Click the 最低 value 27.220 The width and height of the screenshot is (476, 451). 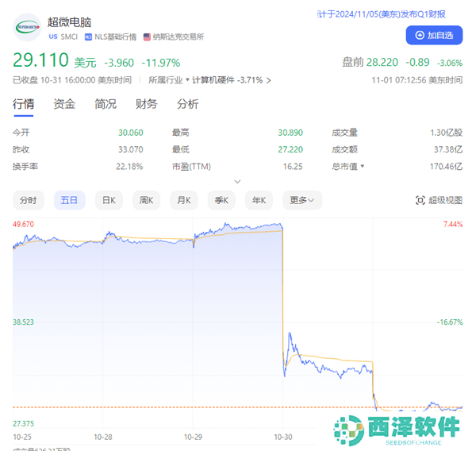[290, 149]
